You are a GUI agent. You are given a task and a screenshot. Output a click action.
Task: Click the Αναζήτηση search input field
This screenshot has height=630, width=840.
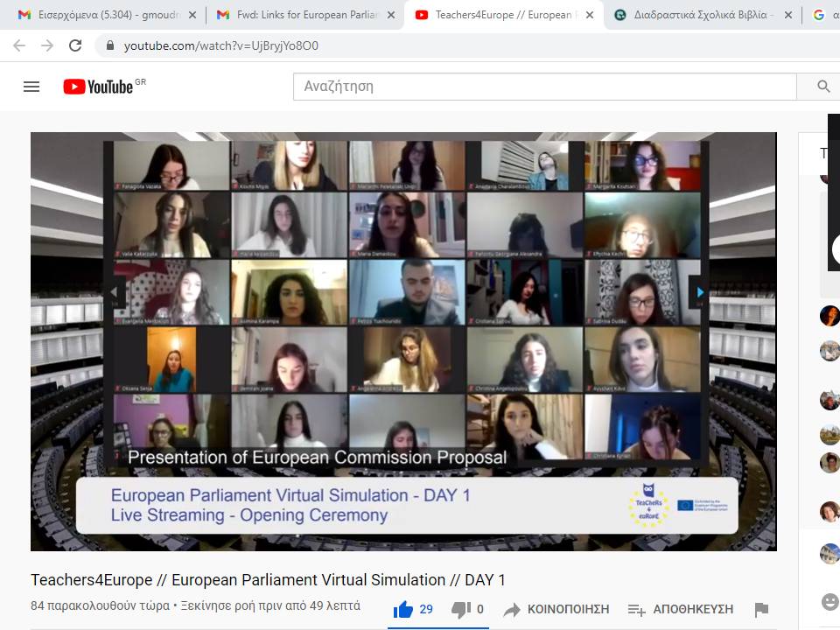(x=544, y=87)
